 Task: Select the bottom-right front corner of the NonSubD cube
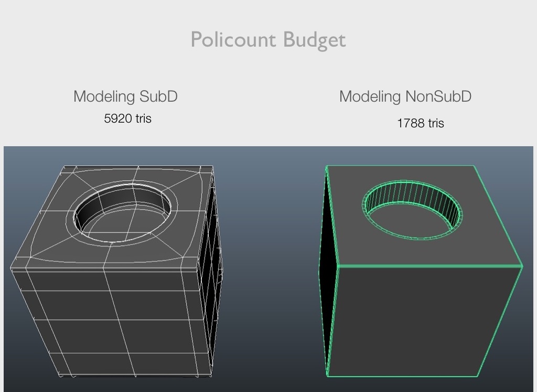(x=477, y=376)
